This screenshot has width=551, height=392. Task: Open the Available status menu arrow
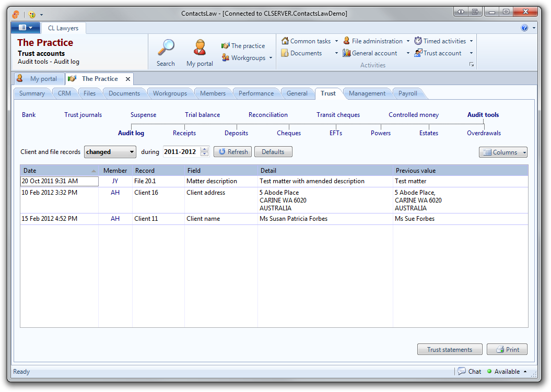tap(525, 372)
